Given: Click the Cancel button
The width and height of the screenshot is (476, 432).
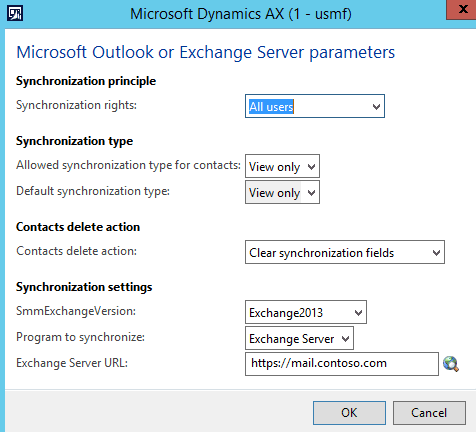Looking at the screenshot, I should click(x=429, y=413).
